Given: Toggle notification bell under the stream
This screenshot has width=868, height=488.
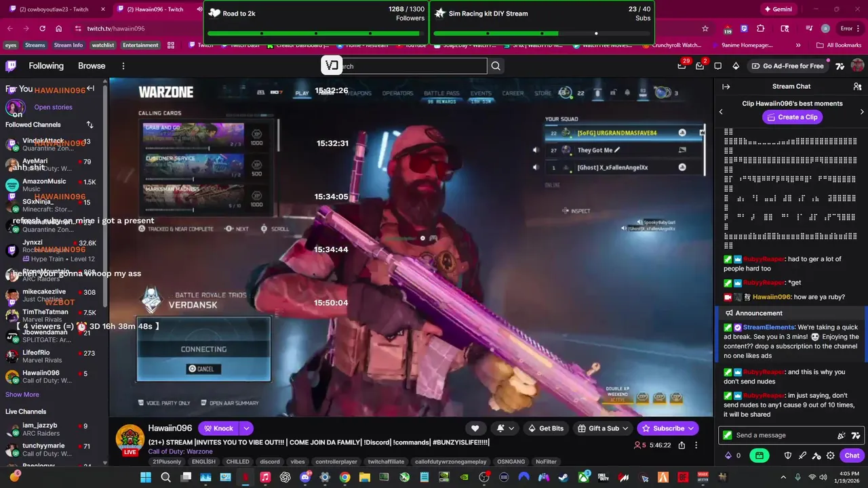Looking at the screenshot, I should coord(500,428).
